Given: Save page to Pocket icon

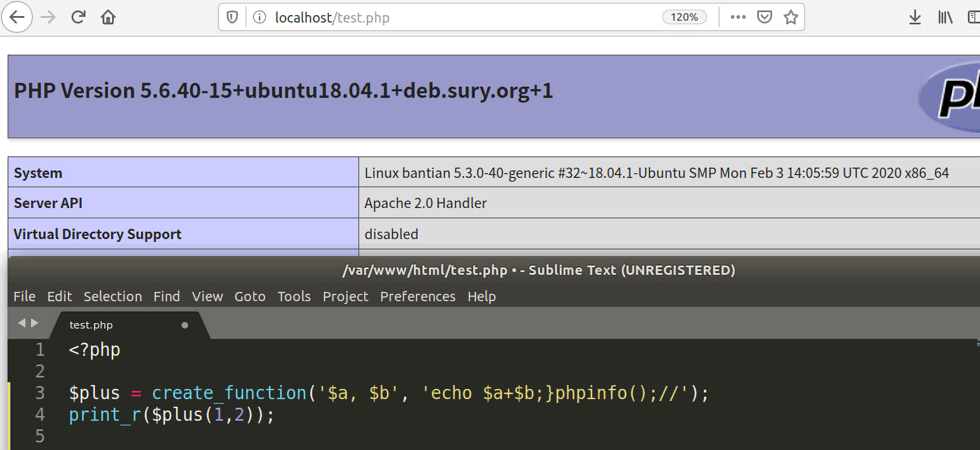Looking at the screenshot, I should pyautogui.click(x=765, y=17).
